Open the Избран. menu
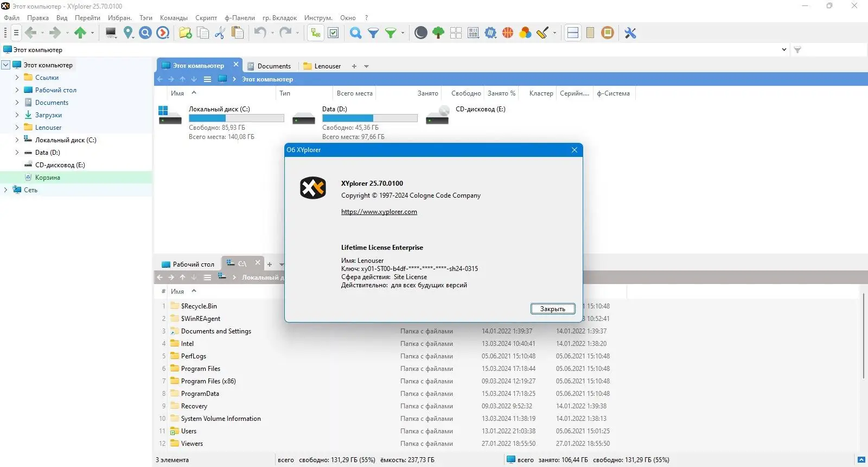Screen dimensions: 868x467 (x=120, y=18)
